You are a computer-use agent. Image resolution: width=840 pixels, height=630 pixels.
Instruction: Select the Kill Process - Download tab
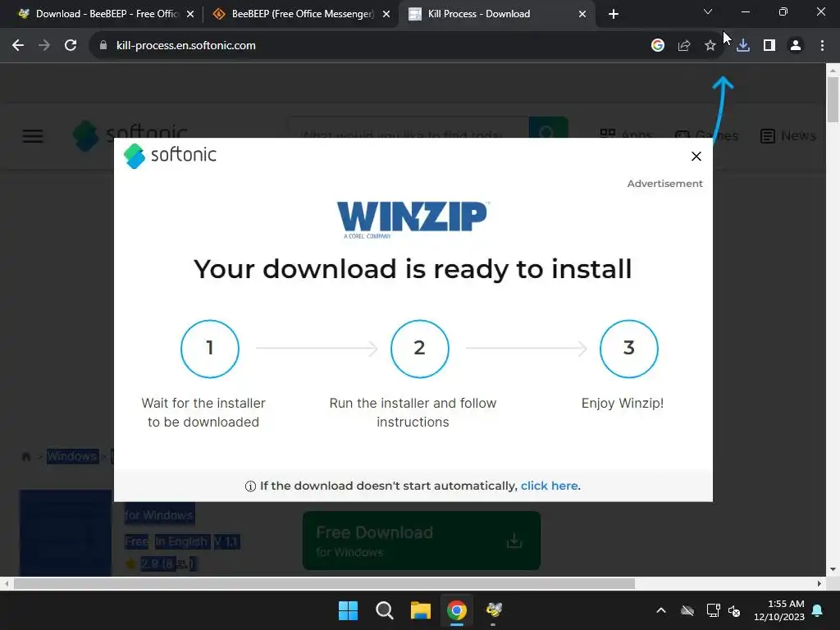478,14
